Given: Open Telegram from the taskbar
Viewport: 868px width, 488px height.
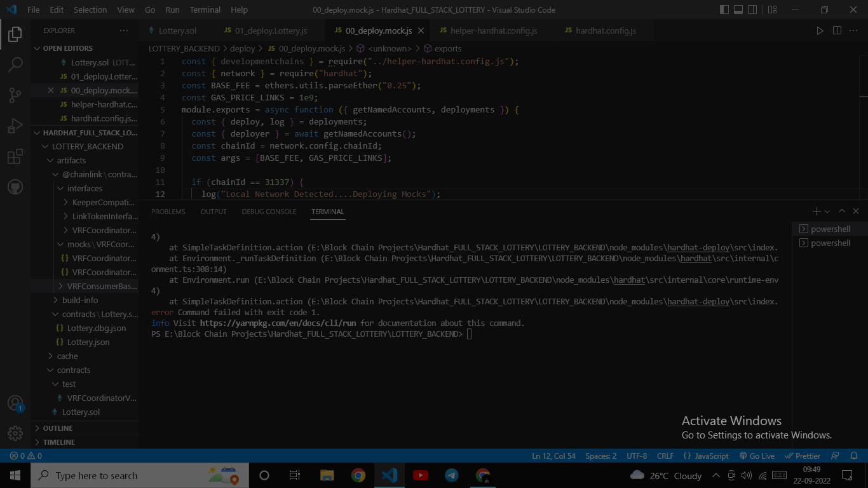Looking at the screenshot, I should [x=452, y=475].
